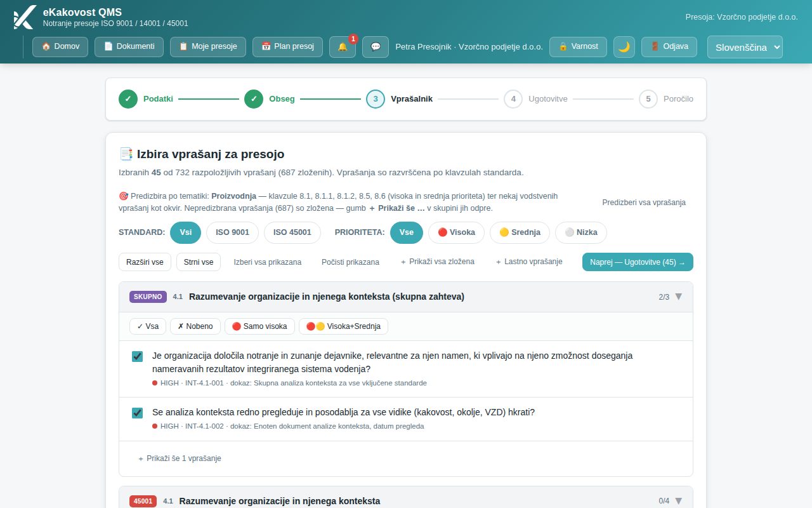This screenshot has height=508, width=812.
Task: Filter by Srednja priority
Action: point(520,232)
